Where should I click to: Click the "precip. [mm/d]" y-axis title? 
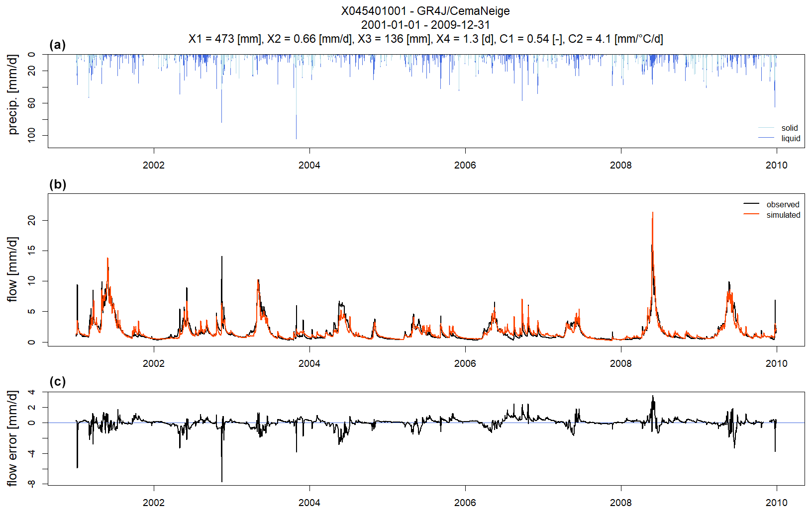pyautogui.click(x=13, y=94)
